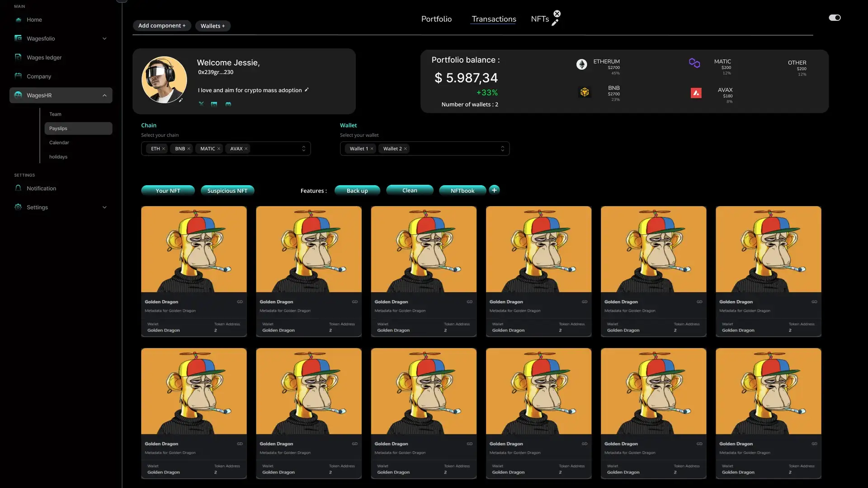The height and width of the screenshot is (488, 868).
Task: Click the Wallets + button
Action: click(x=213, y=26)
